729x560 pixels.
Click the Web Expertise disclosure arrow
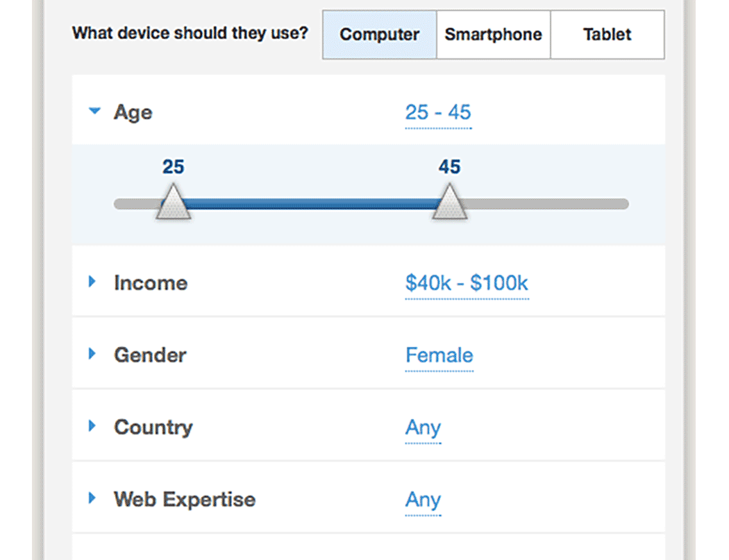pyautogui.click(x=93, y=499)
